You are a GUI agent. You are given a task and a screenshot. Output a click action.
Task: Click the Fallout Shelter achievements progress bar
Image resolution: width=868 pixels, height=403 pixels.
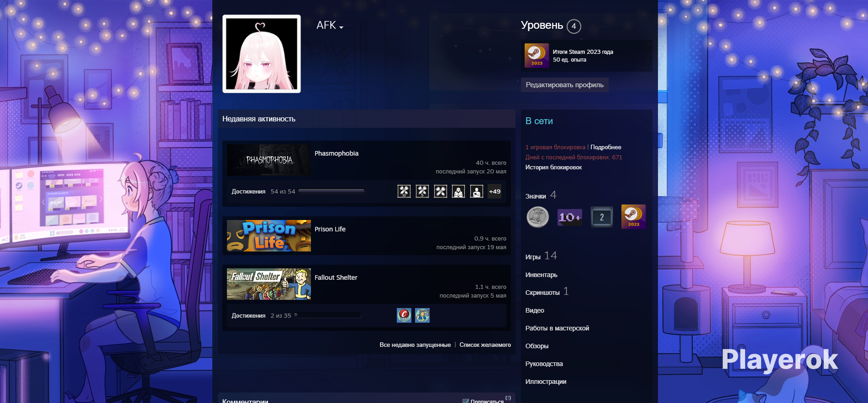click(x=327, y=315)
